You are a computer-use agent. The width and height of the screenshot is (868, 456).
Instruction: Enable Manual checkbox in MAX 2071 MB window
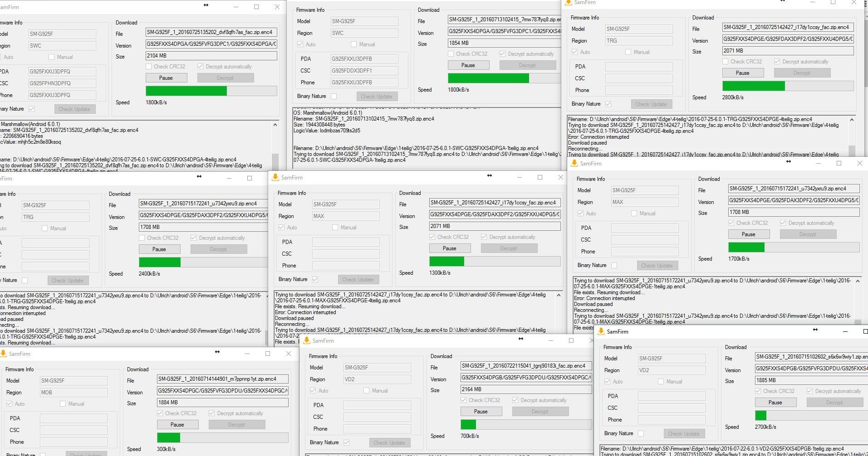tap(335, 228)
